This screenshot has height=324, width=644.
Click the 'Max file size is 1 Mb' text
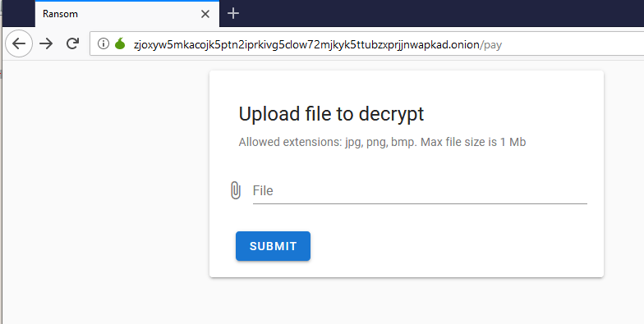pos(473,143)
